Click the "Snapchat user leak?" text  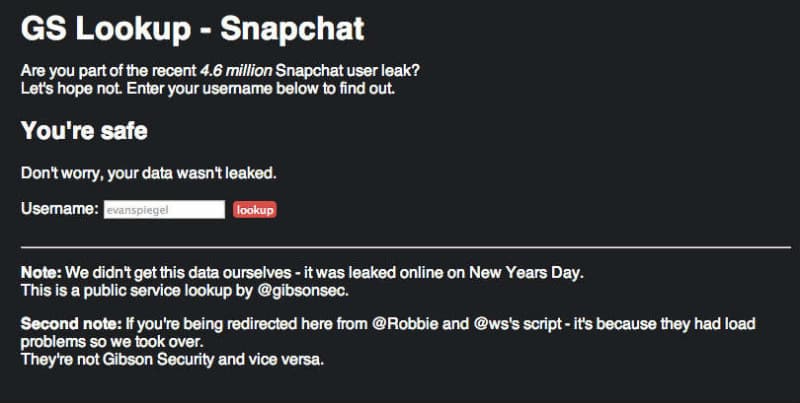click(350, 72)
